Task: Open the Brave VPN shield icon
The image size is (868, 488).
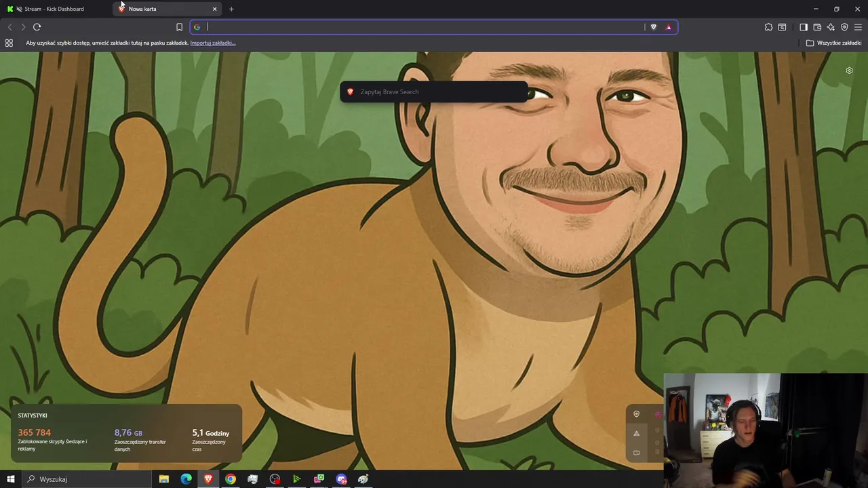Action: coord(844,27)
